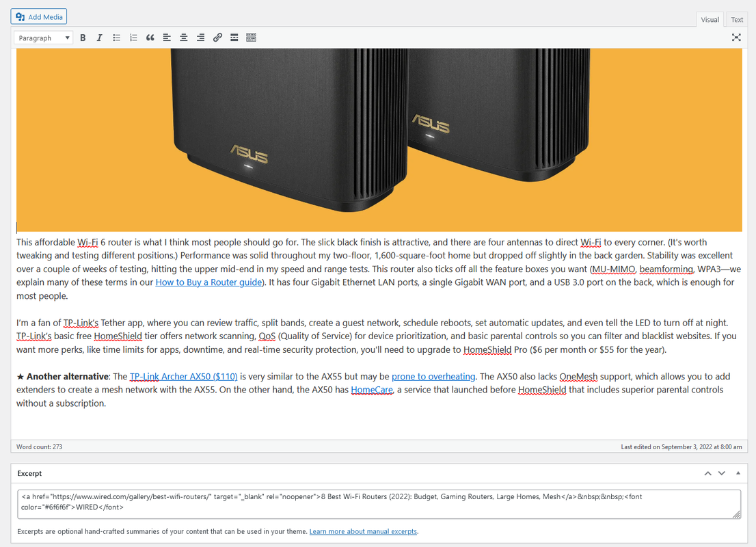Click the misspelled word beamforming
Screen dimensions: 756x547
666,269
